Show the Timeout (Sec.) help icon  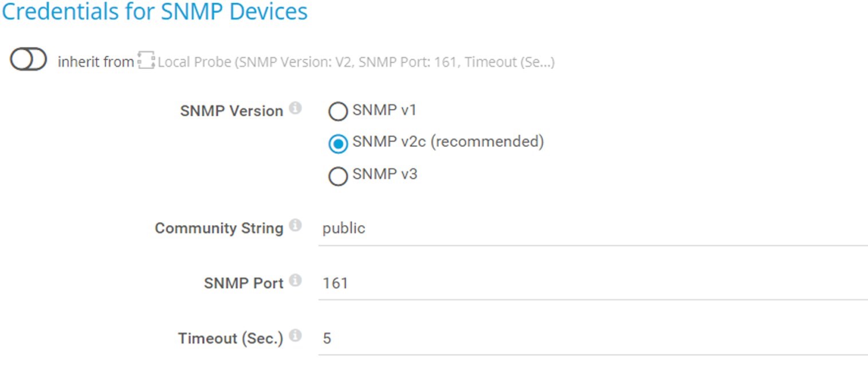point(295,336)
